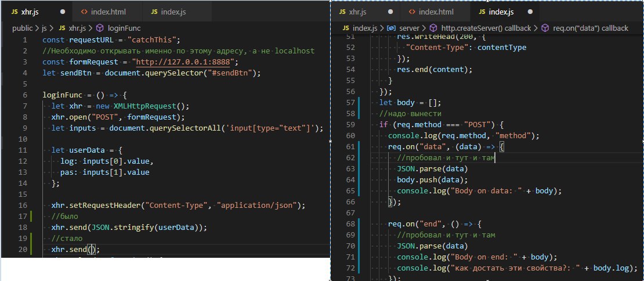The width and height of the screenshot is (644, 281).
Task: Open the public folder breadcrumb
Action: point(23,28)
